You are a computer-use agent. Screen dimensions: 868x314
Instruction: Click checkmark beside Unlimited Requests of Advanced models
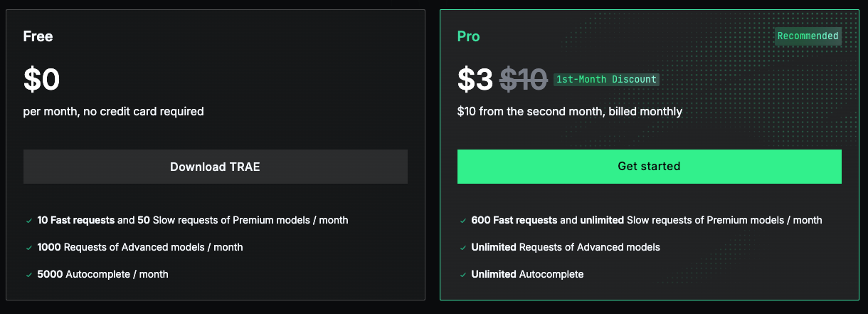click(x=462, y=248)
